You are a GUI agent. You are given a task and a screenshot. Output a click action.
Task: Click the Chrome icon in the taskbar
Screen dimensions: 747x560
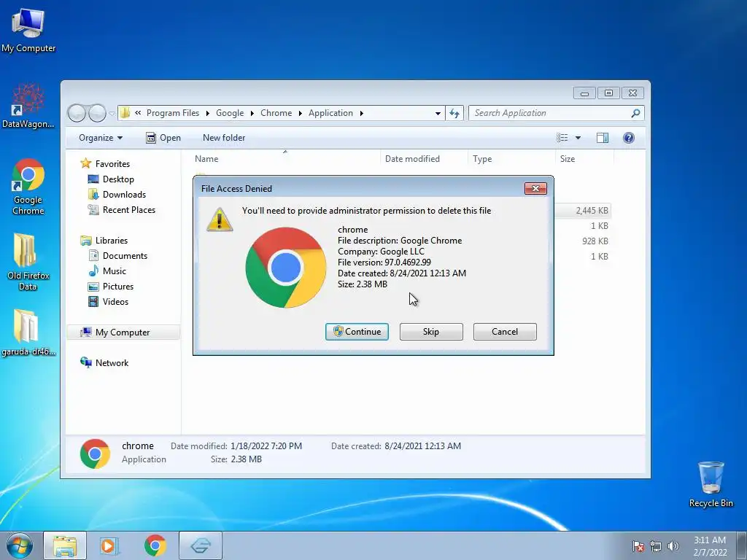(155, 545)
